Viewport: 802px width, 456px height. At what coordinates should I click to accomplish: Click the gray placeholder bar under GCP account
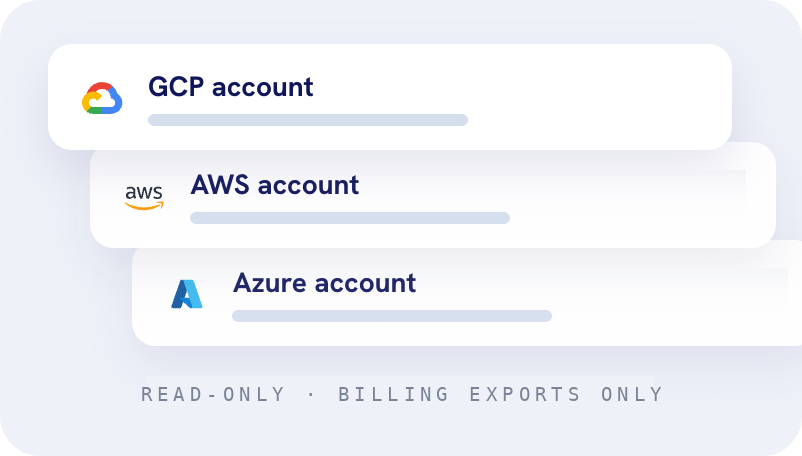pos(308,120)
